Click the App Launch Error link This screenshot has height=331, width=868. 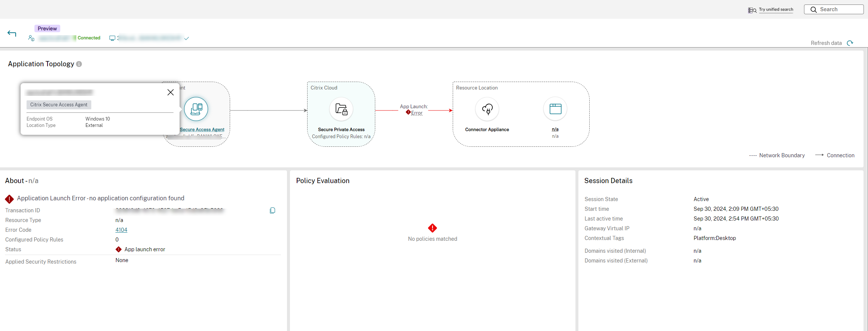pyautogui.click(x=417, y=113)
